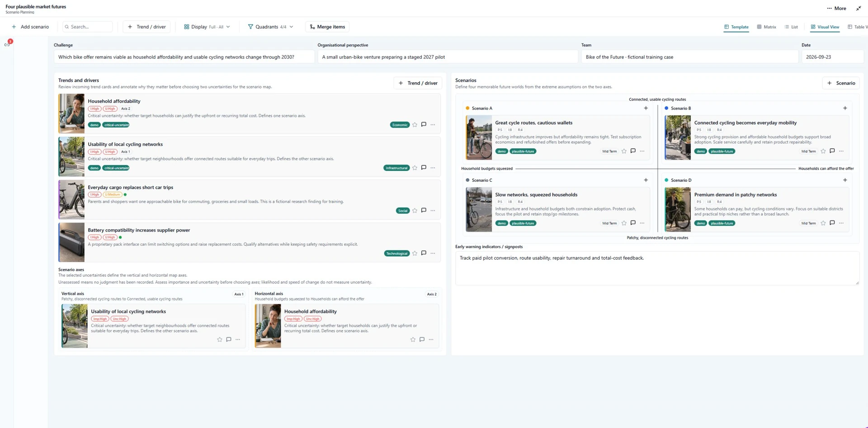Click the toolbar Trend / driver button
This screenshot has height=428, width=868.
146,27
